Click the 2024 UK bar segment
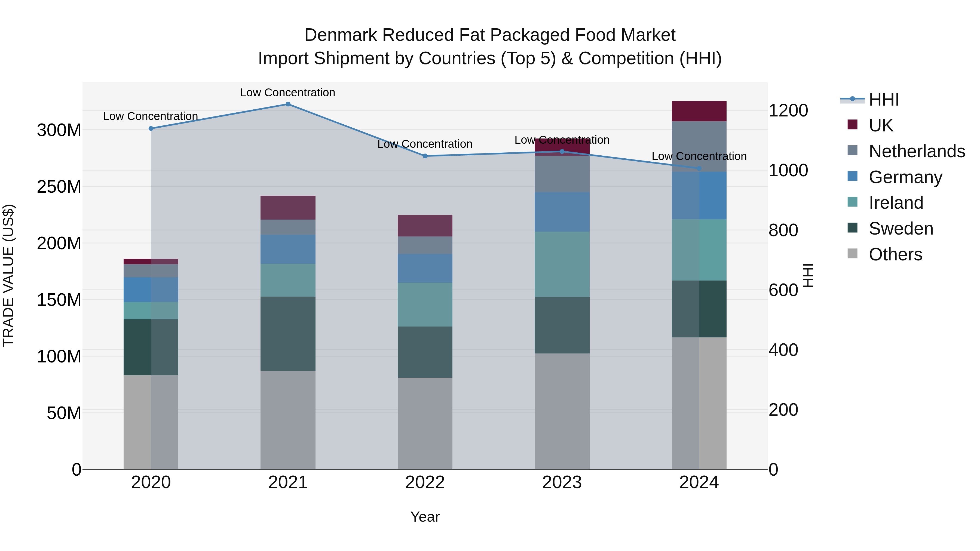Image resolution: width=980 pixels, height=551 pixels. click(699, 111)
